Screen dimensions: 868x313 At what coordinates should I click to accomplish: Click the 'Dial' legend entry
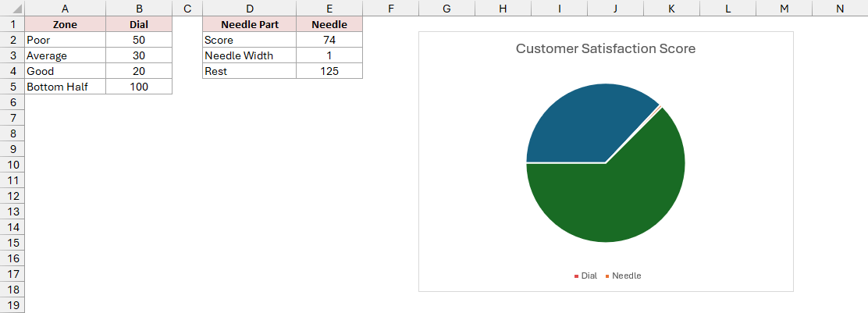click(x=585, y=276)
